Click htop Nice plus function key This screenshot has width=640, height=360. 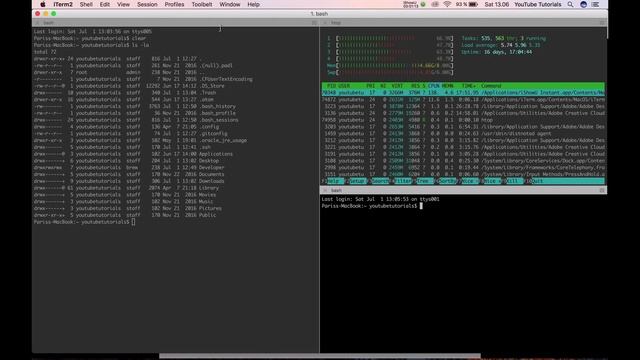[x=493, y=181]
